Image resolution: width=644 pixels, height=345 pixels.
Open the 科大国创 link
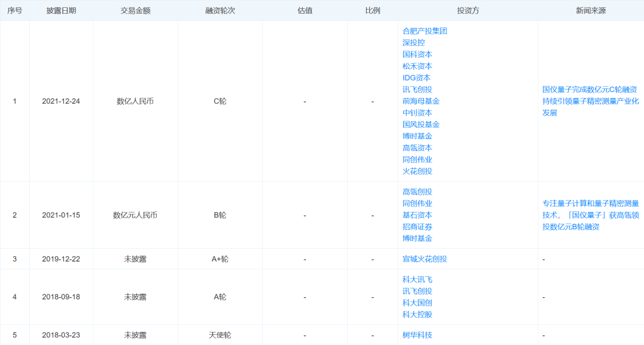coord(417,303)
